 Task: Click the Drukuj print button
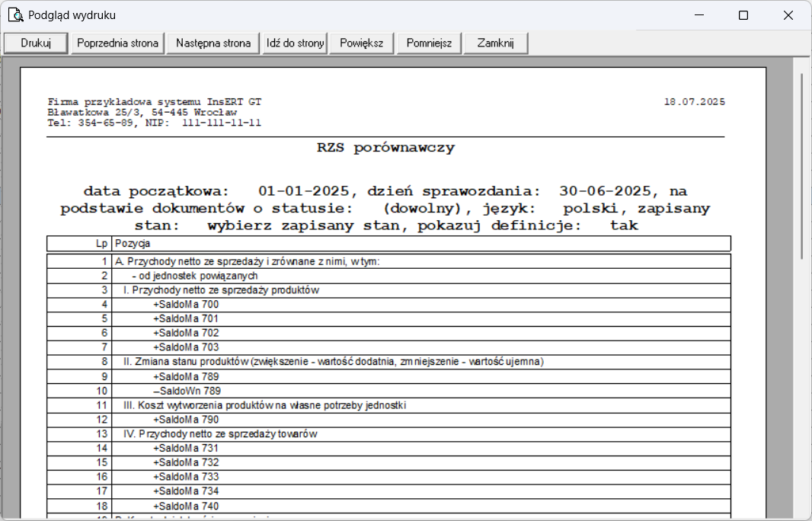tap(36, 43)
